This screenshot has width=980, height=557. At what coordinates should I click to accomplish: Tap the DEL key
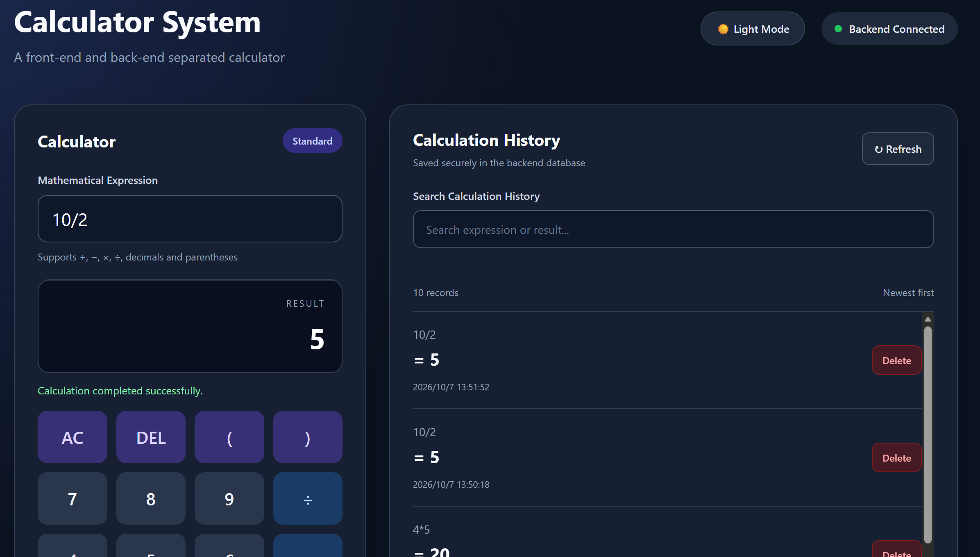tap(151, 437)
